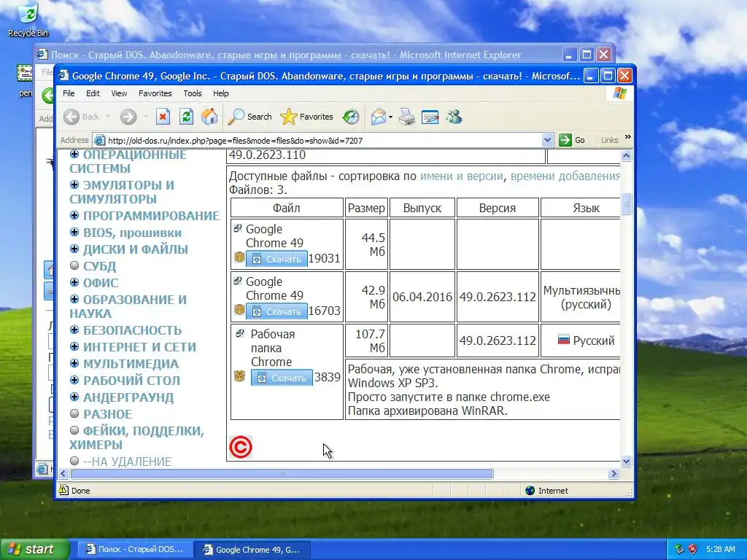
Task: Open the address bar dropdown arrow
Action: [x=547, y=140]
